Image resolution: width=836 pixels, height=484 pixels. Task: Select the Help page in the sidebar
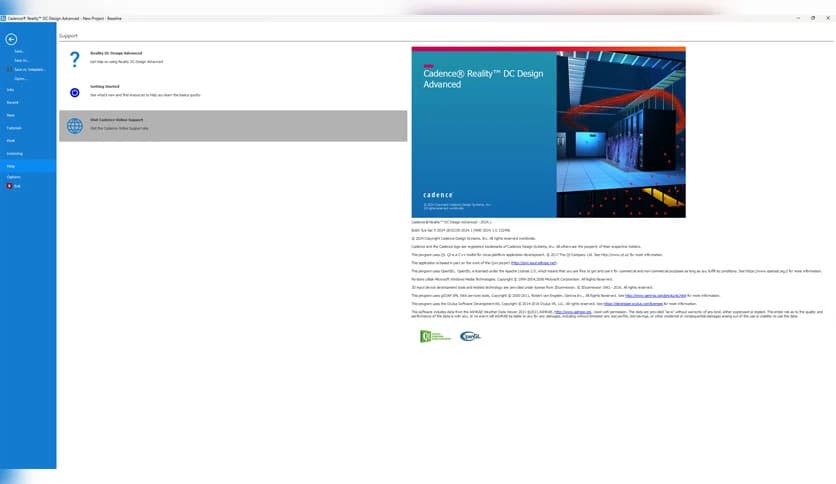tap(28, 166)
